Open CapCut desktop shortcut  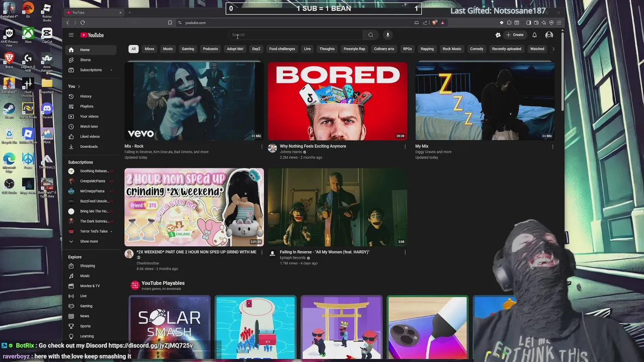pyautogui.click(x=47, y=35)
